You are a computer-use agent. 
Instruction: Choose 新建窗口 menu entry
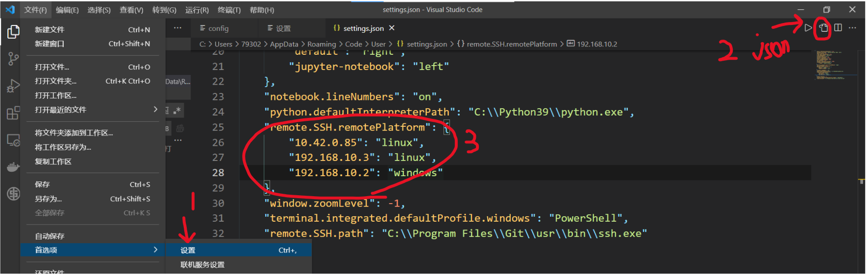click(92, 44)
